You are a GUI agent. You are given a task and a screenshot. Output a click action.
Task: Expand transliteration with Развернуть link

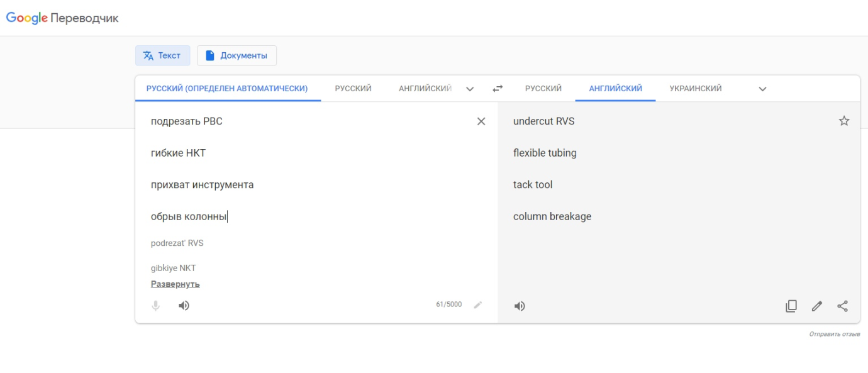click(175, 284)
